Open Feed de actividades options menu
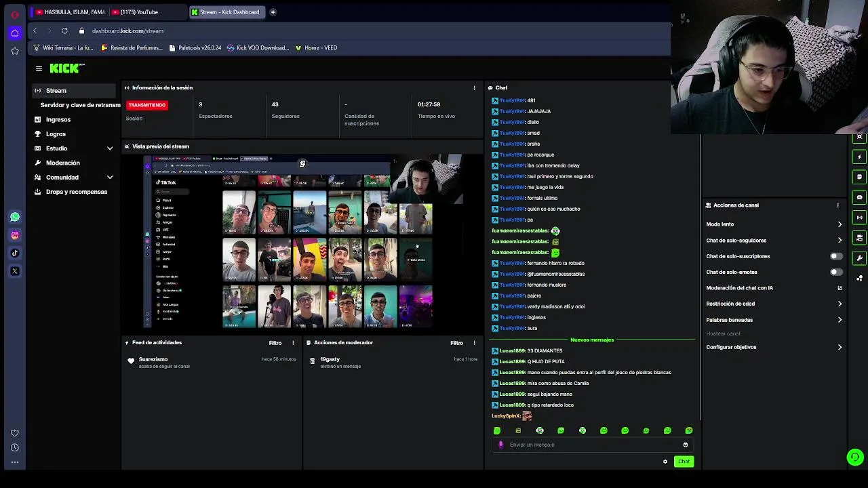This screenshot has width=868, height=488. click(x=293, y=342)
